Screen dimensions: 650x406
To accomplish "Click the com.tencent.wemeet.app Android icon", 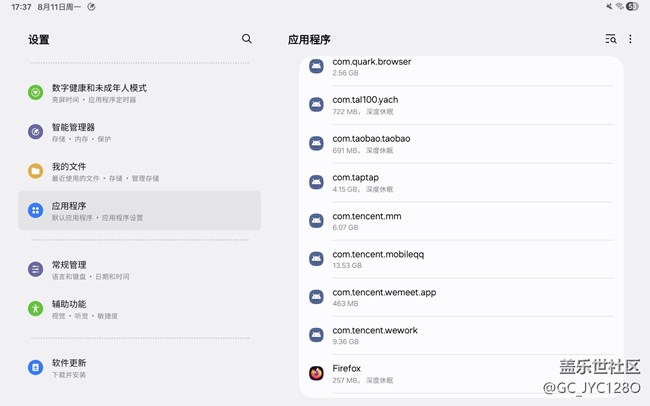I will click(316, 297).
